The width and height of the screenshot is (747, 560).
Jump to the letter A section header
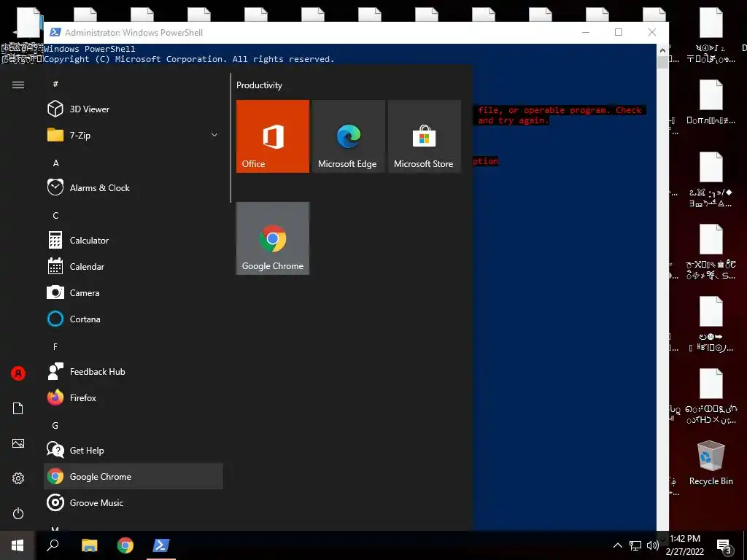55,163
